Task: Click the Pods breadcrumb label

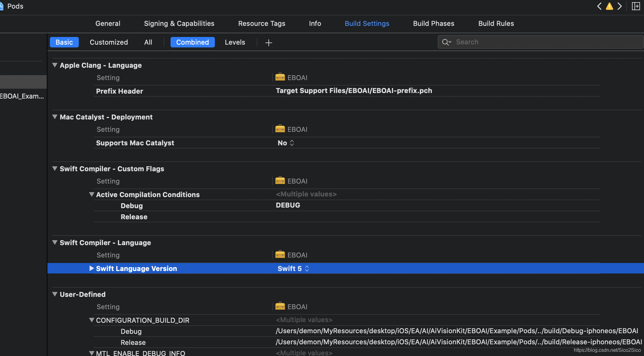Action: tap(15, 6)
